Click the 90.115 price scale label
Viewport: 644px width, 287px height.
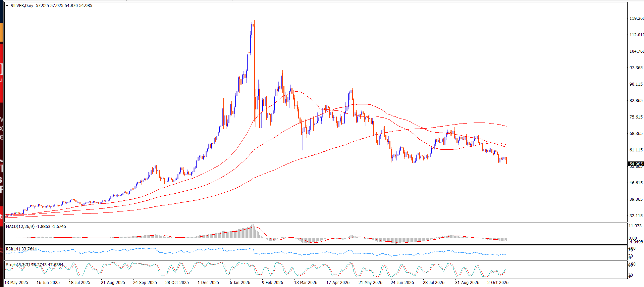(636, 84)
